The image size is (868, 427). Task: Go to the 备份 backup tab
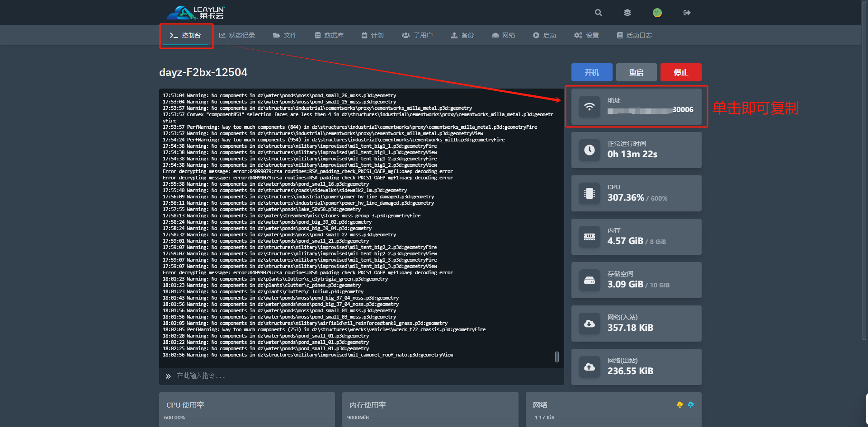click(x=462, y=35)
